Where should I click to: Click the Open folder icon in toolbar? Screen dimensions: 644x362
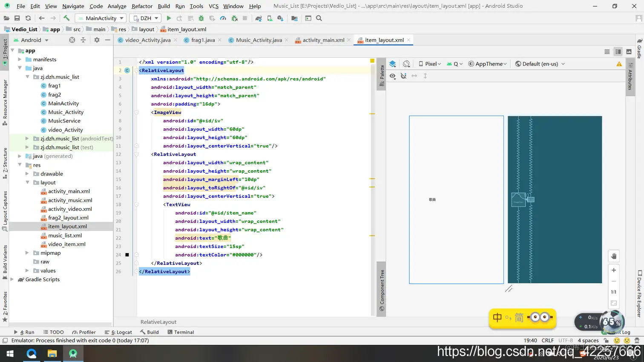click(x=6, y=18)
